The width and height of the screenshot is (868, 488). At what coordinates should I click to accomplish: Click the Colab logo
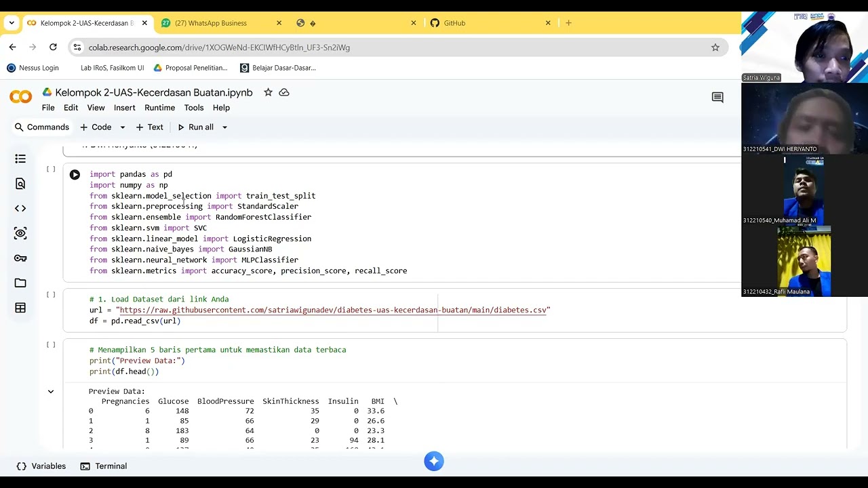click(x=20, y=98)
